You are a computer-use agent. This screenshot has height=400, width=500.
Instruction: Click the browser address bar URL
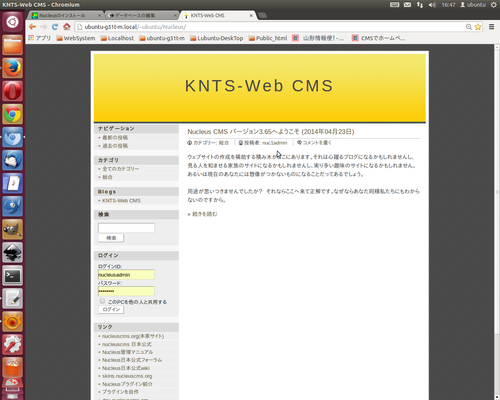[x=135, y=27]
